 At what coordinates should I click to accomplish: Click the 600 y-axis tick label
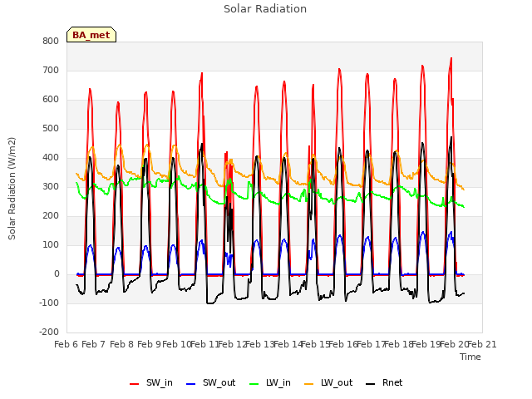[51, 100]
